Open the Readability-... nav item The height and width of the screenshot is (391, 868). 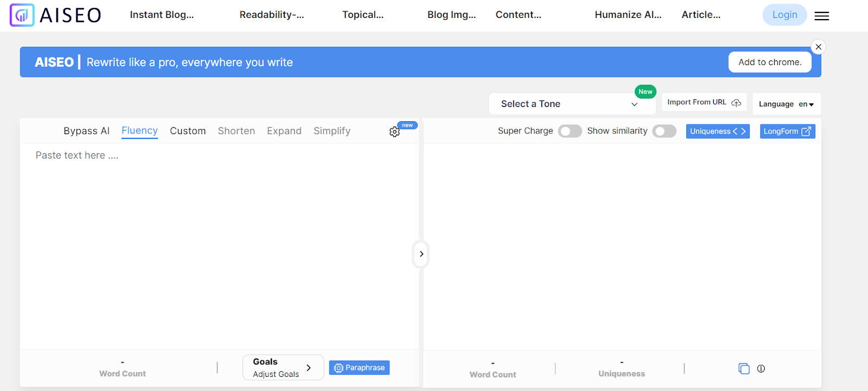[272, 15]
